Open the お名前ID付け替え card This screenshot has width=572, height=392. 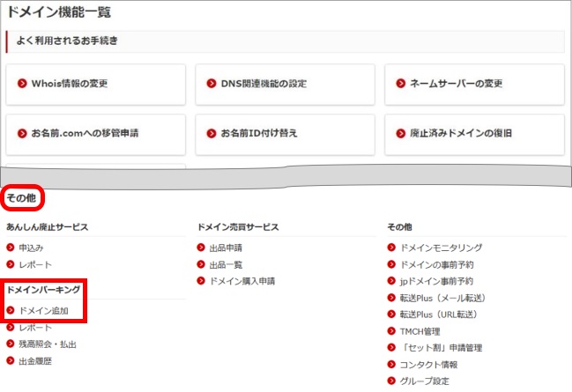285,134
